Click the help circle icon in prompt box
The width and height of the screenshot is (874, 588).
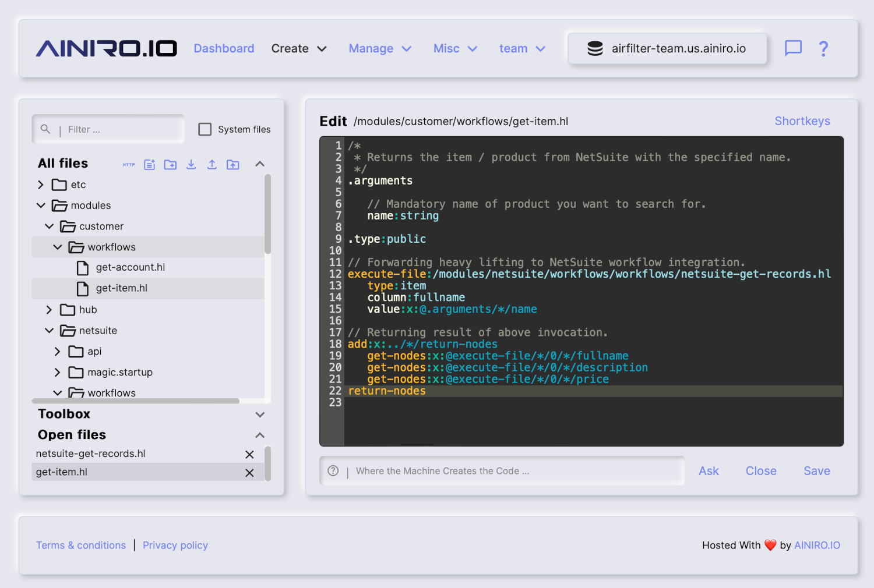click(333, 471)
